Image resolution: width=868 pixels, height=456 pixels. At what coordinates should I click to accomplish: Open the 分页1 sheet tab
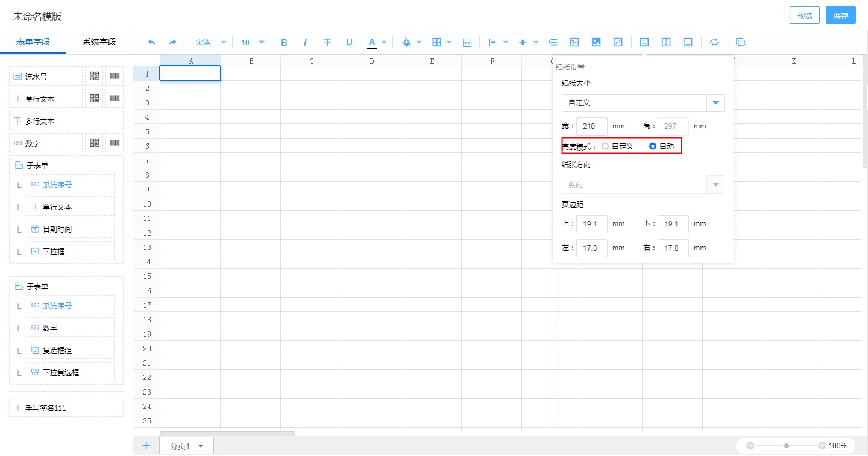(186, 446)
